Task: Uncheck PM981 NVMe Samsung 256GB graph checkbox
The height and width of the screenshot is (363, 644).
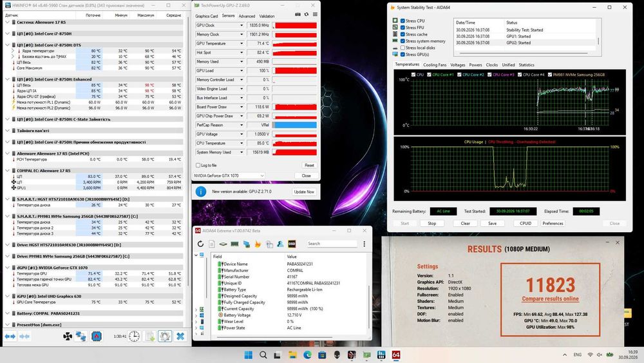Action: [549, 75]
